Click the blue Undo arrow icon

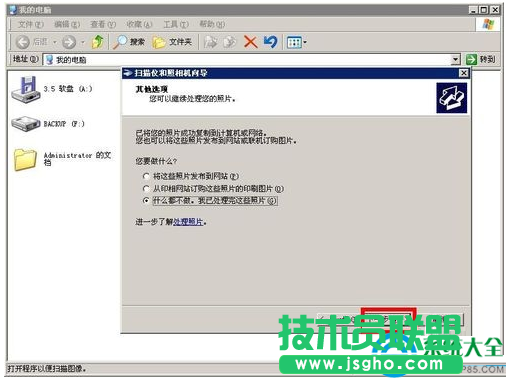(270, 42)
